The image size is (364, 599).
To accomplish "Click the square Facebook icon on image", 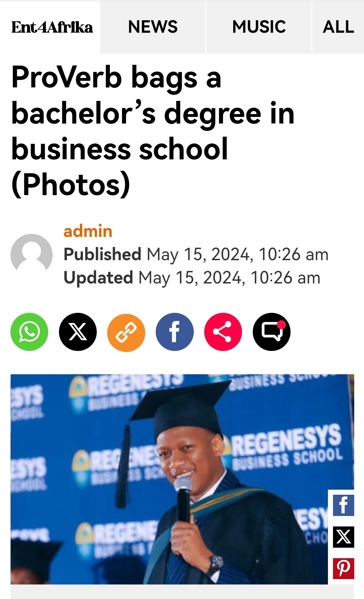I will (x=343, y=505).
